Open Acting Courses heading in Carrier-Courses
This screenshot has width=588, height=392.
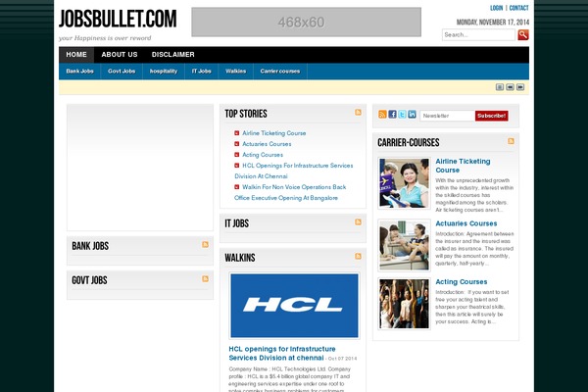(462, 282)
